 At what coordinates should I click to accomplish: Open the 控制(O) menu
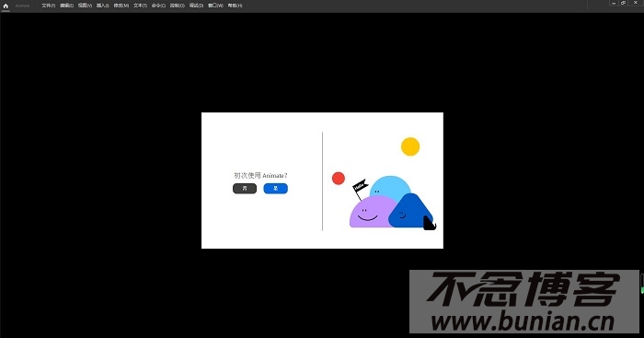178,6
